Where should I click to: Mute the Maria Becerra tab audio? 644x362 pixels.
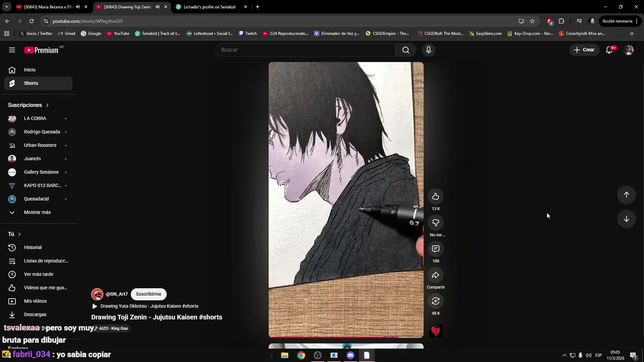pyautogui.click(x=77, y=7)
